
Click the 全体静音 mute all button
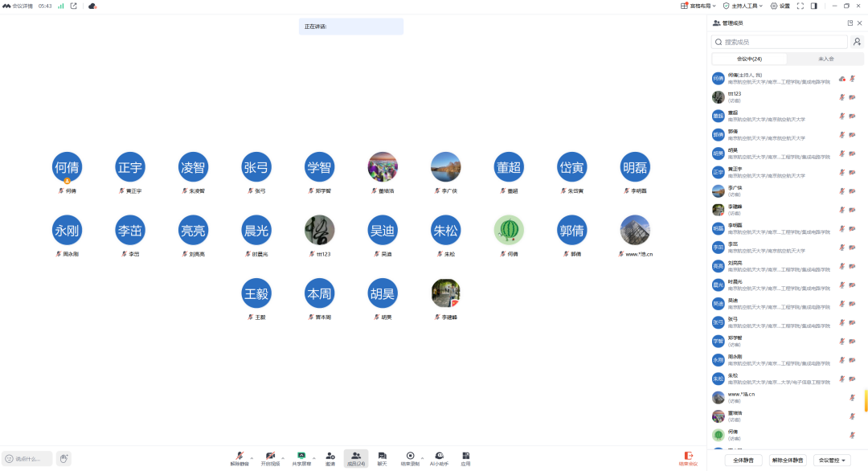744,461
